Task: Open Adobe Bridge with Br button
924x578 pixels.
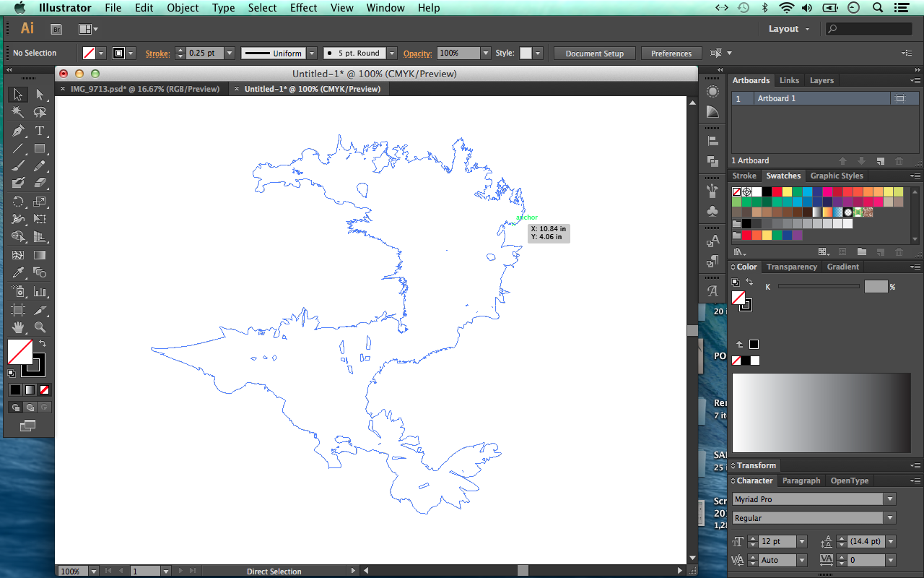Action: point(56,29)
